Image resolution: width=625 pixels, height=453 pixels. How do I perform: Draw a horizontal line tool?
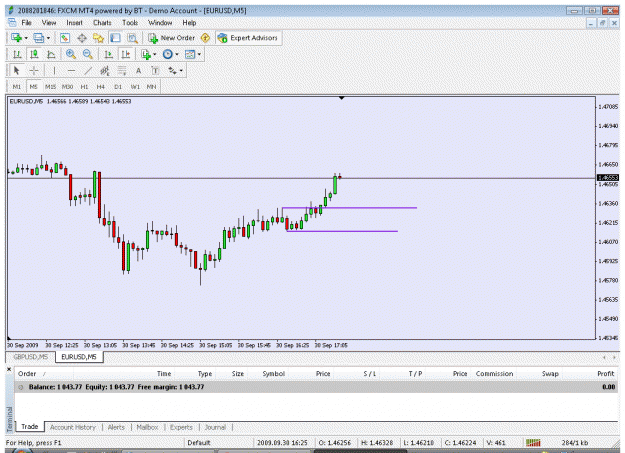[x=71, y=71]
